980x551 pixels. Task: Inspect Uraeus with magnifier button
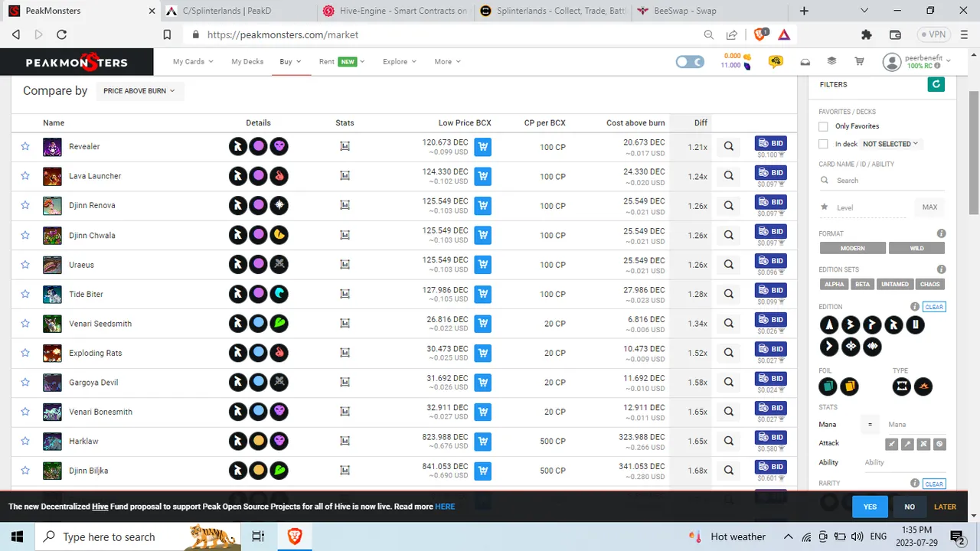[x=729, y=265]
